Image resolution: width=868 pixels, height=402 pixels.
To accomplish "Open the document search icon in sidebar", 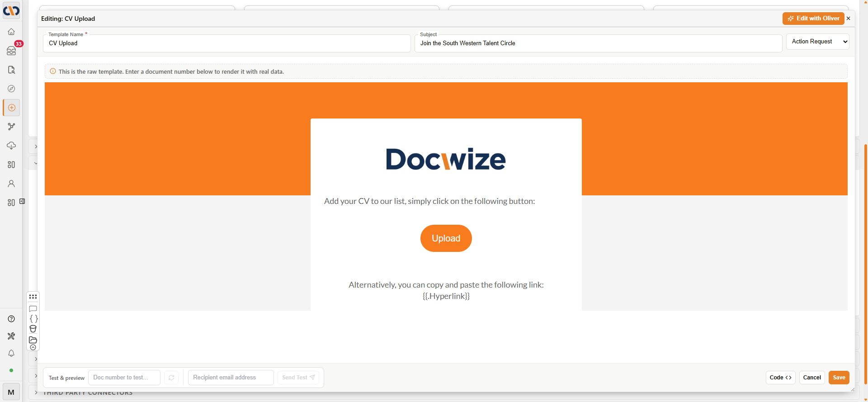I will click(x=11, y=70).
